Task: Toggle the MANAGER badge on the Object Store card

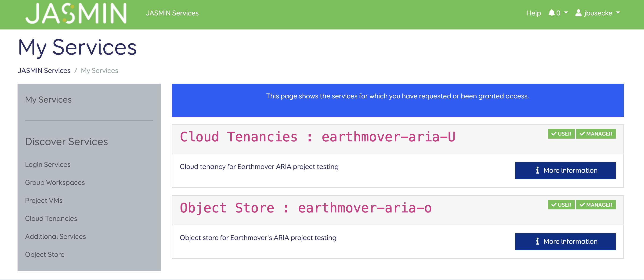Action: click(x=596, y=205)
